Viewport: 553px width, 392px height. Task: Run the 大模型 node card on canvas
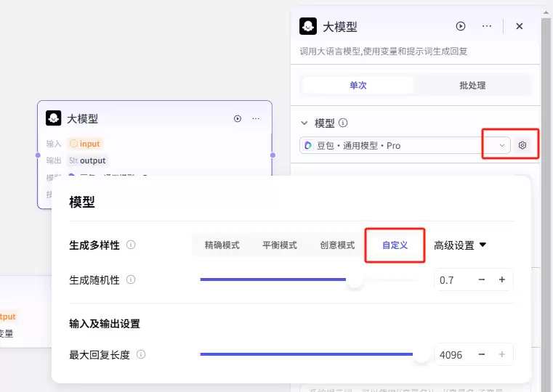click(238, 119)
